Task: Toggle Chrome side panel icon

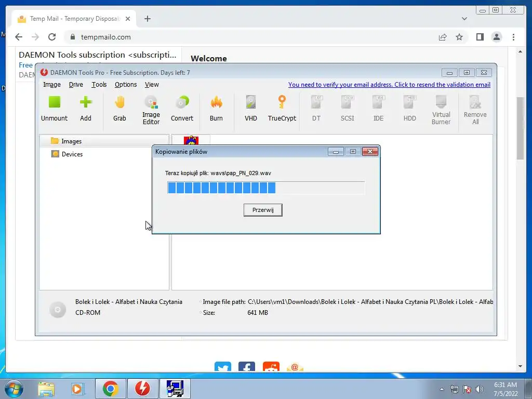Action: (480, 37)
